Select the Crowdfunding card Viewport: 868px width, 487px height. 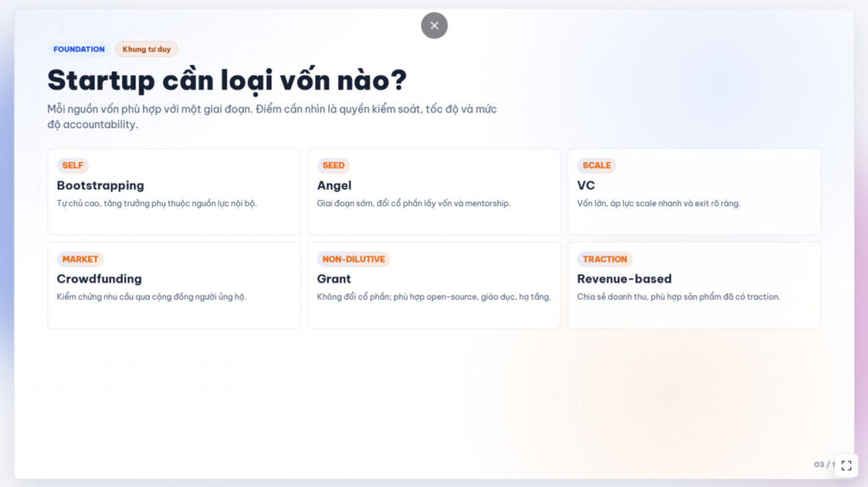pyautogui.click(x=174, y=285)
